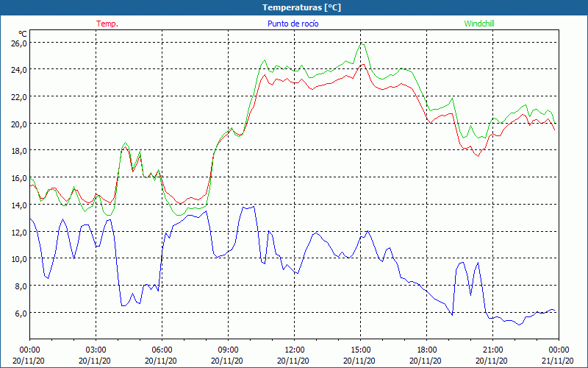Screen dimensions: 588x368
Task: Select the green Windchill legend label
Action: 479,24
